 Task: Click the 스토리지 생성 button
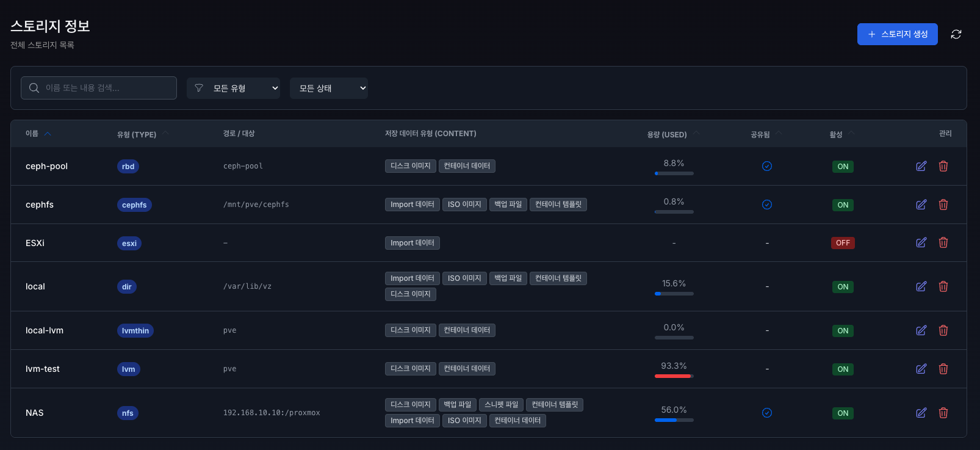[x=897, y=34]
